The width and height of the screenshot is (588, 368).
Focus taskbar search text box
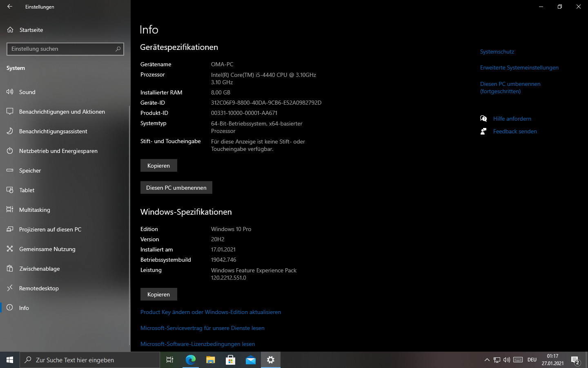[90, 360]
